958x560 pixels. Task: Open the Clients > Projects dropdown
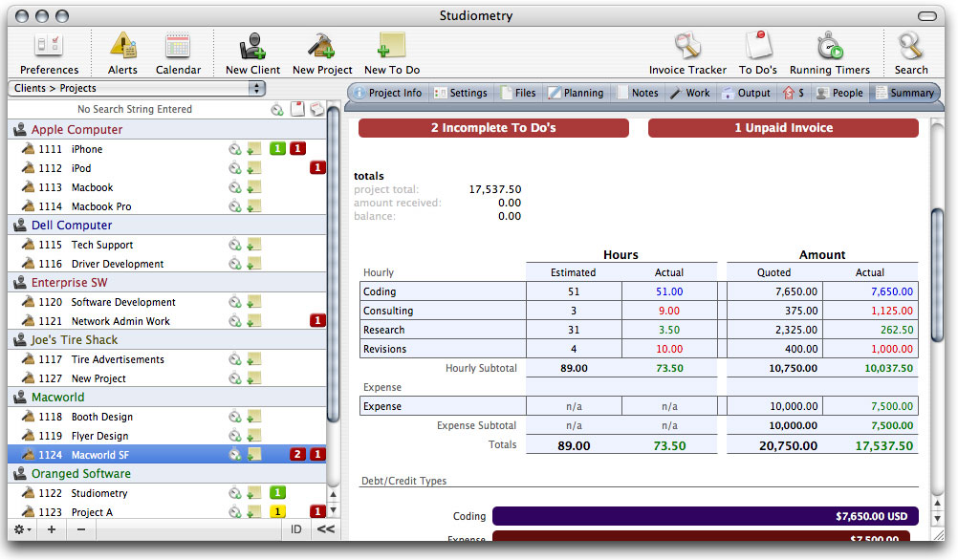pos(138,88)
